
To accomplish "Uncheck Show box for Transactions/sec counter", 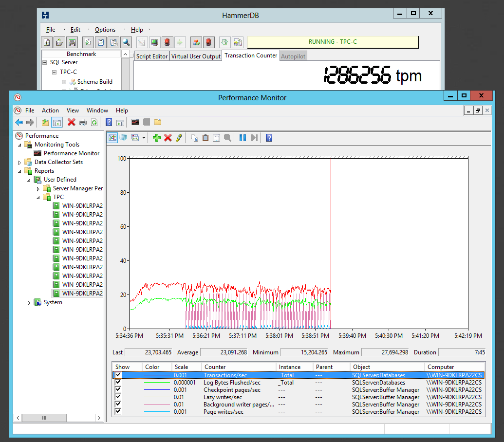I will [x=118, y=375].
